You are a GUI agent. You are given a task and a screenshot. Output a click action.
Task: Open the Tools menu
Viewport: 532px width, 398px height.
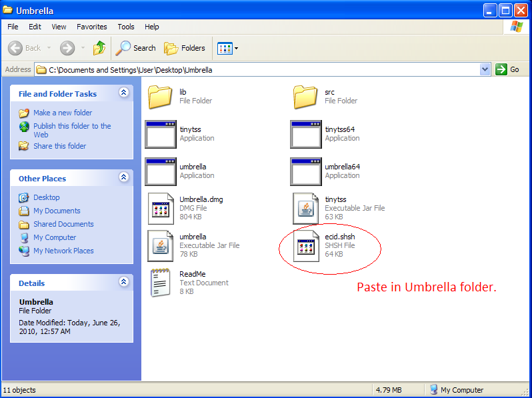click(x=126, y=27)
